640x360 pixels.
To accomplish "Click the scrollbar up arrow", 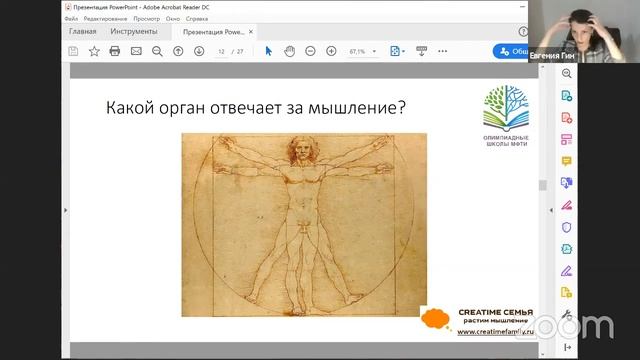I will tap(542, 67).
